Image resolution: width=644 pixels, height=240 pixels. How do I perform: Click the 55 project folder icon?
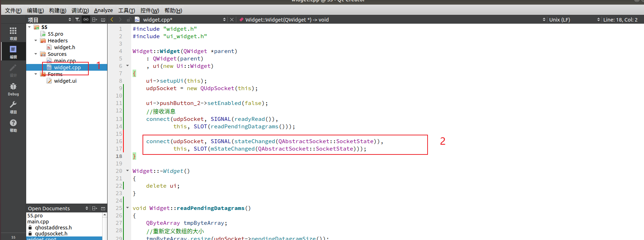coord(36,27)
